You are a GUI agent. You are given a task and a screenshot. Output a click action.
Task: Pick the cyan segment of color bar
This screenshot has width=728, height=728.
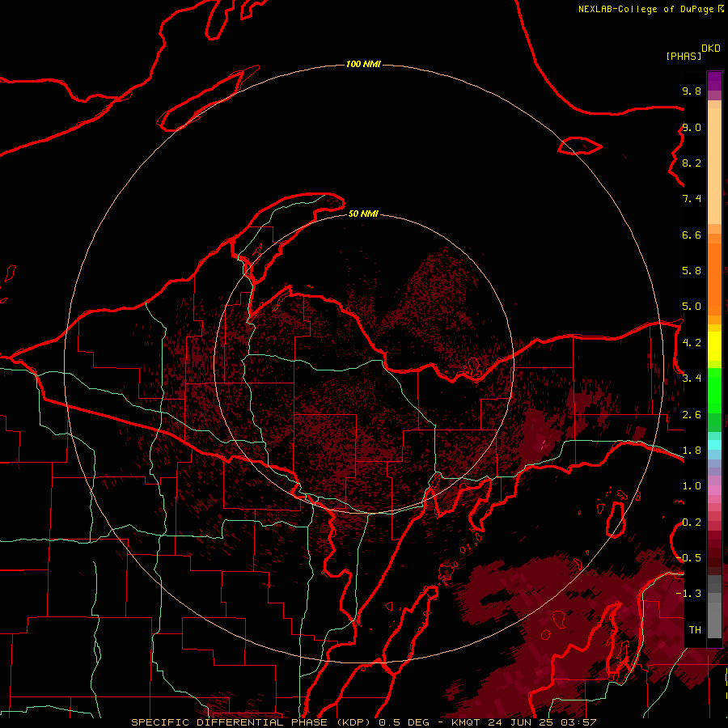pyautogui.click(x=714, y=445)
